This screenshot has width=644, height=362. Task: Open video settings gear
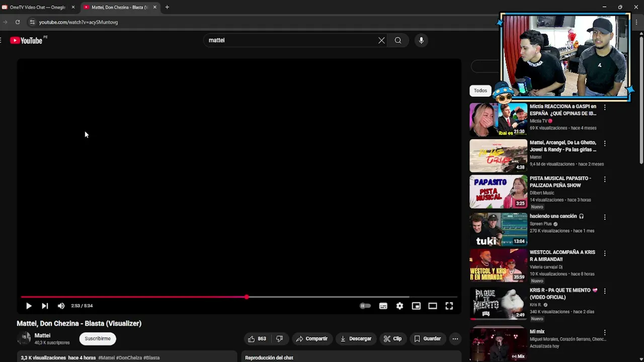coord(399,306)
